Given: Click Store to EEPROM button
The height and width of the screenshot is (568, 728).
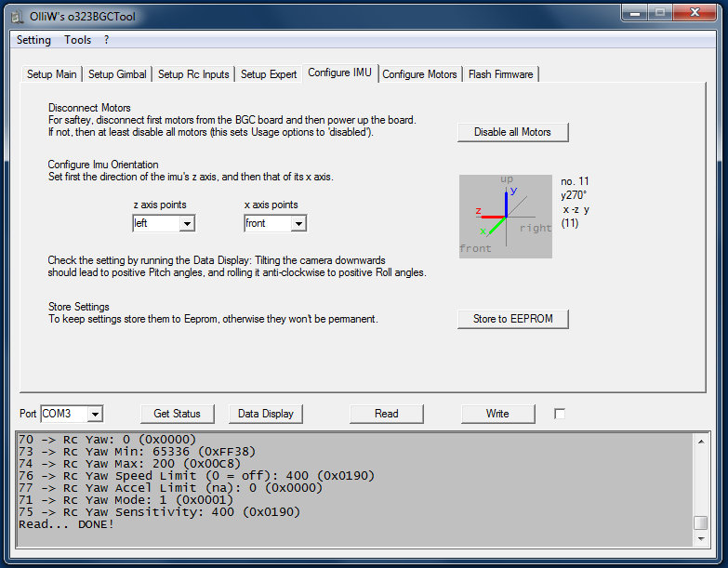Looking at the screenshot, I should pyautogui.click(x=512, y=319).
